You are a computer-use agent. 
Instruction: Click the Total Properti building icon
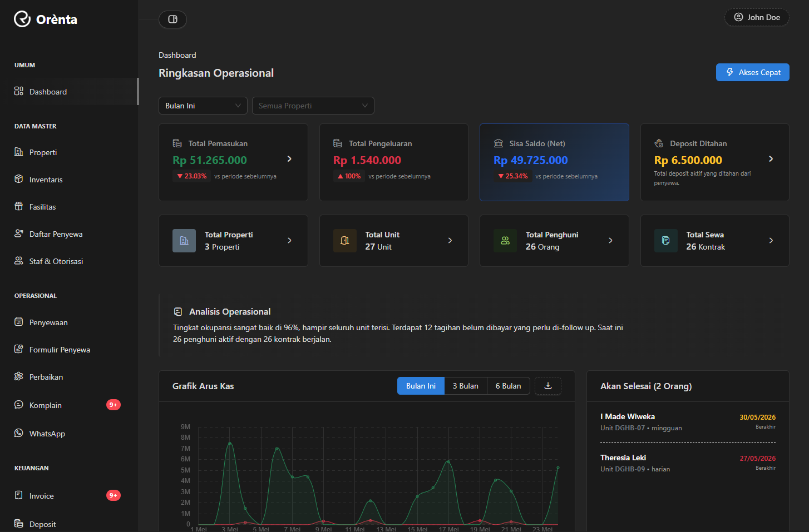point(184,241)
